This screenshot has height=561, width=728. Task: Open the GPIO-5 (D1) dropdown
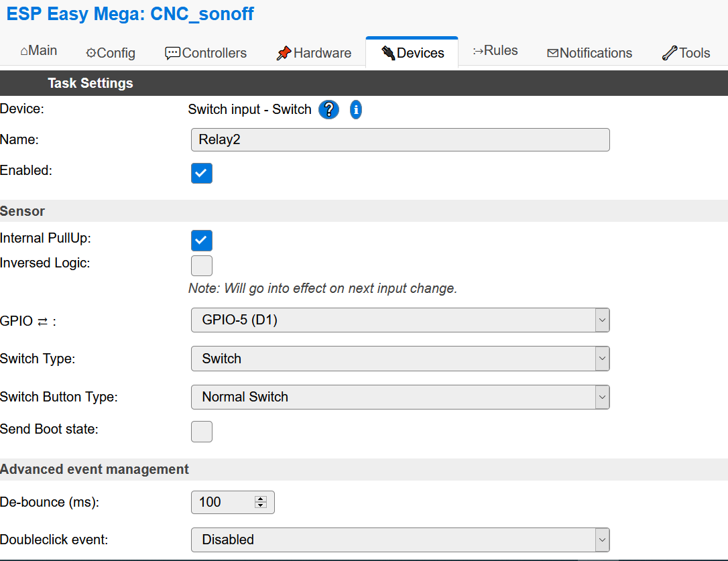coord(400,320)
